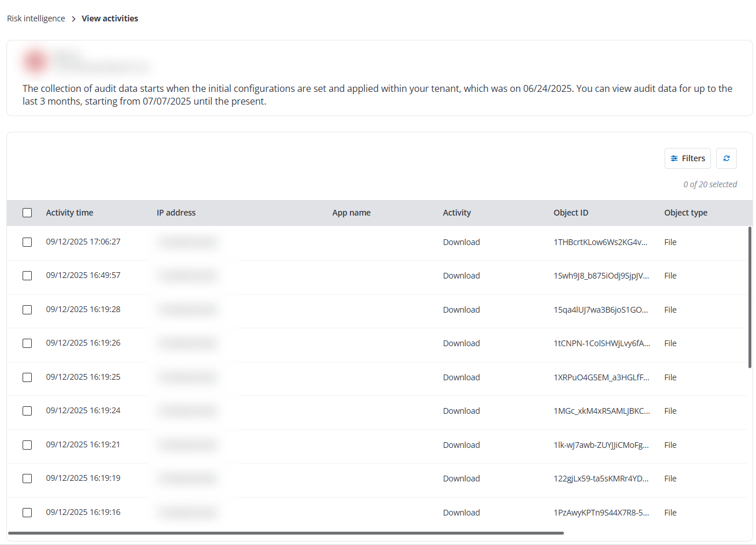Select checkbox for the 16:19:26 activity
Screen dimensions: 756x545
[27, 343]
